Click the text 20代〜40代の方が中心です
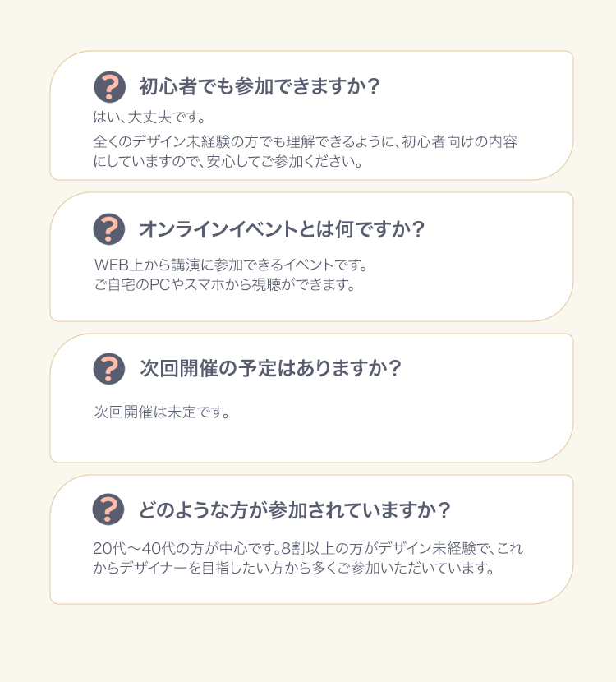616x682 pixels. coord(184,548)
